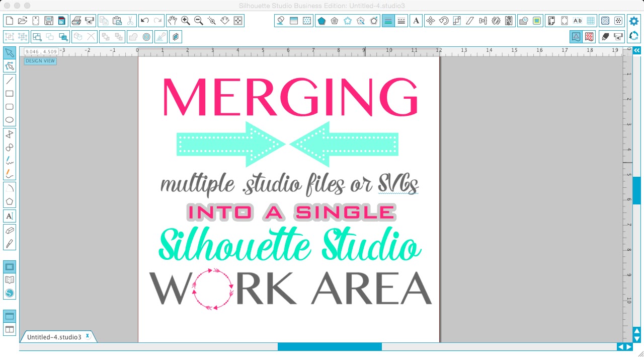Image resolution: width=644 pixels, height=357 pixels.
Task: Open the Settings gear
Action: (633, 21)
